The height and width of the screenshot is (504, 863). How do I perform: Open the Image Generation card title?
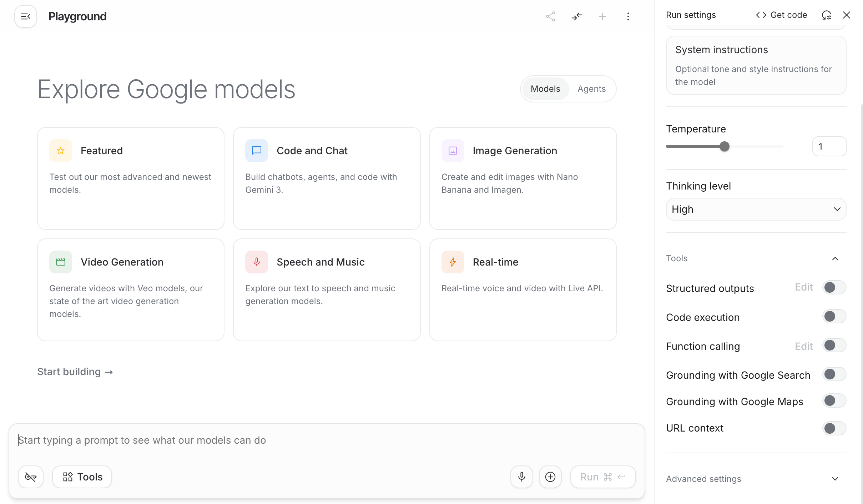click(515, 151)
